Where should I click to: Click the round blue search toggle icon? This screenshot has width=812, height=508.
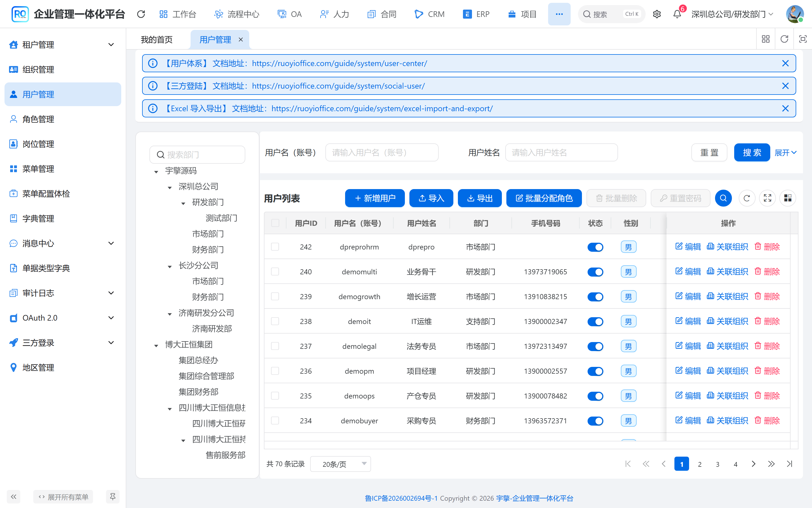pos(723,198)
